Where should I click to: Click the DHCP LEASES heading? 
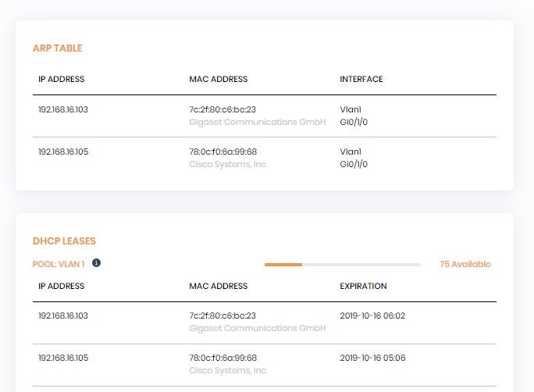coord(64,241)
